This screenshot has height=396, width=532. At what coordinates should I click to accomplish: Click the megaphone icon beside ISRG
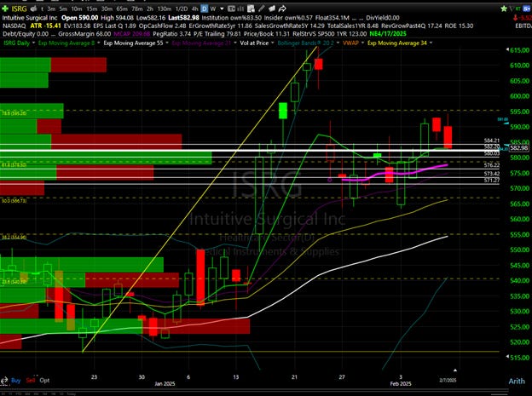(33, 9)
